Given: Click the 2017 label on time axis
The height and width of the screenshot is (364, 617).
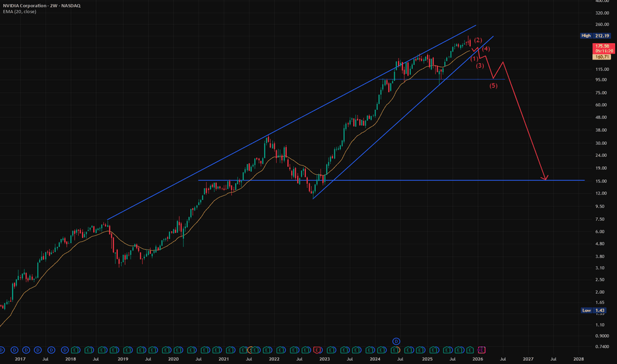Looking at the screenshot, I should tap(20, 359).
